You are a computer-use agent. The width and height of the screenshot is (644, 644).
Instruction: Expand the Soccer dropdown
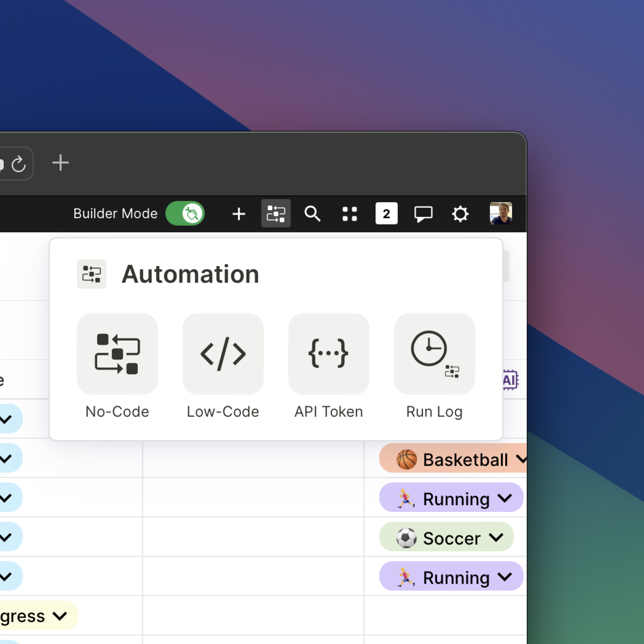coord(496,538)
